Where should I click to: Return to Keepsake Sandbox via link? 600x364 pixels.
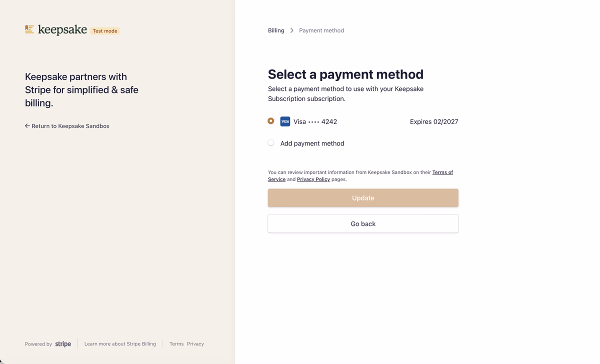coord(70,126)
